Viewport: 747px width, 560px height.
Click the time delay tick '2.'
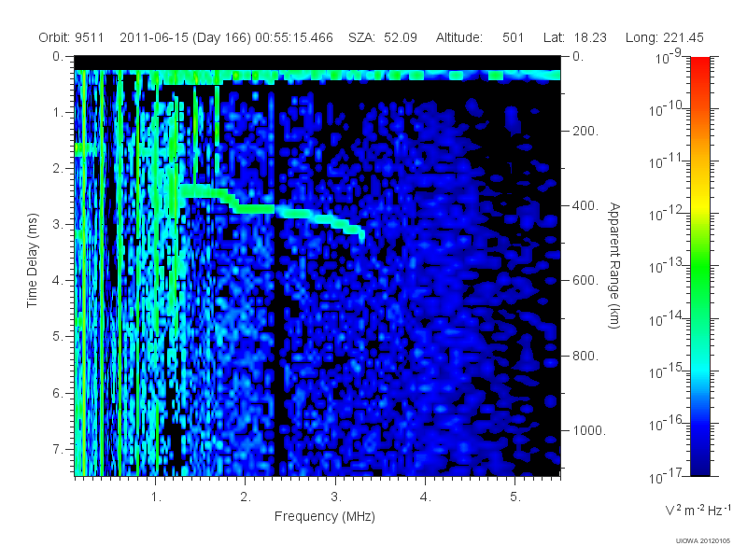tap(58, 169)
